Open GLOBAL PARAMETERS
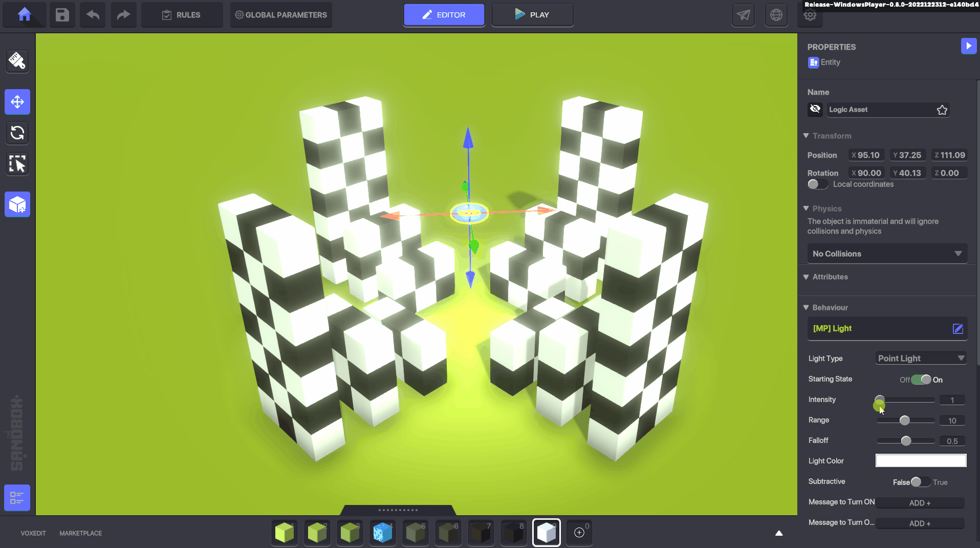The image size is (980, 548). pyautogui.click(x=281, y=15)
